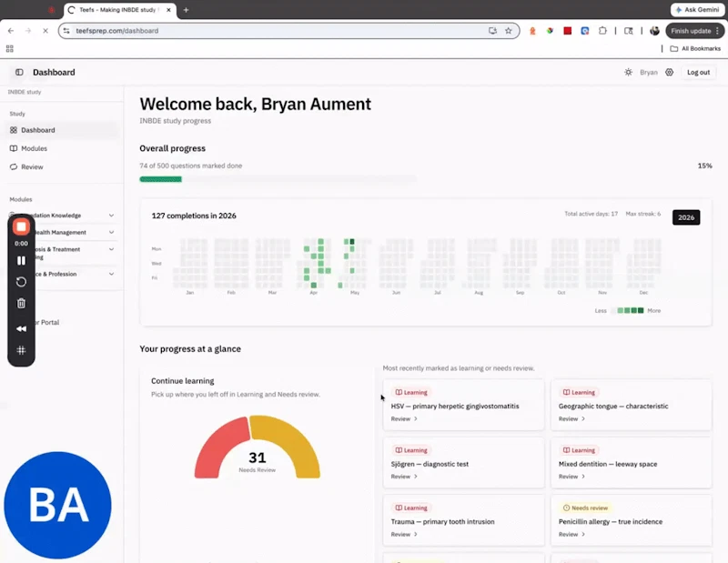728x563 pixels.
Task: Click the orange extension icon in toolbar
Action: tap(532, 31)
